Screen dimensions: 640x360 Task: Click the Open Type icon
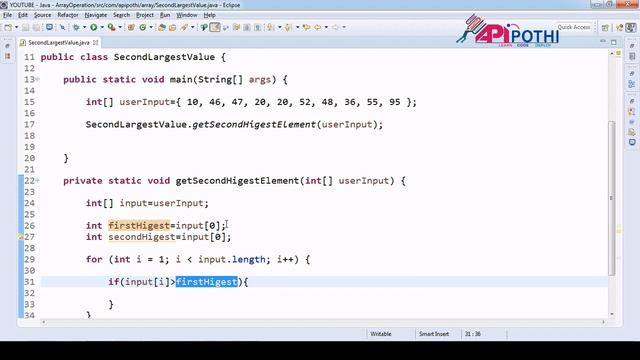coord(162,27)
